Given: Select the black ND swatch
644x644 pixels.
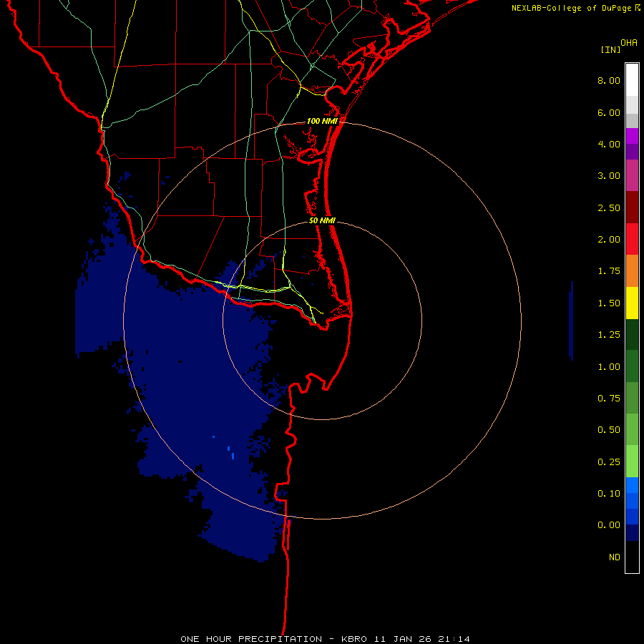Looking at the screenshot, I should pyautogui.click(x=632, y=557).
